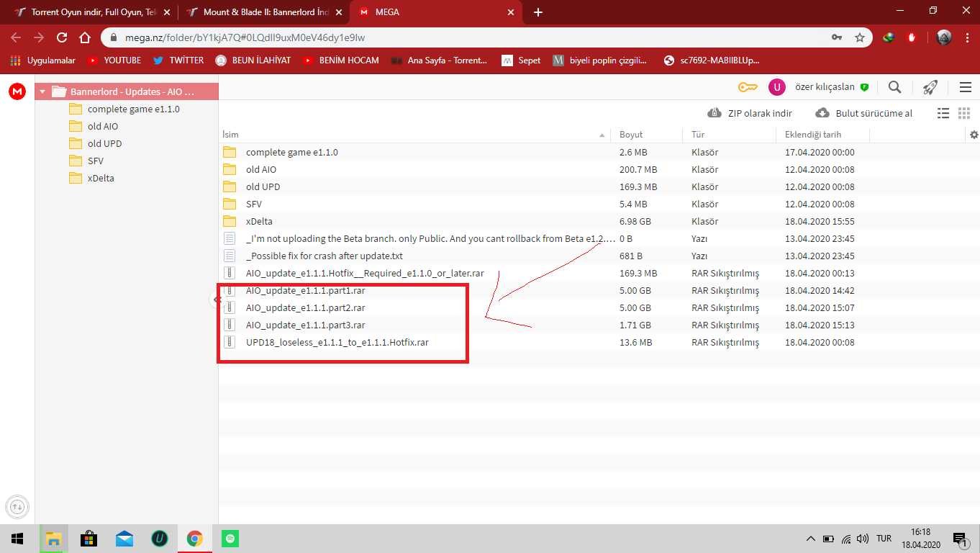Open the BENİM HOCAM bookmark
The width and height of the screenshot is (980, 553).
pos(341,60)
